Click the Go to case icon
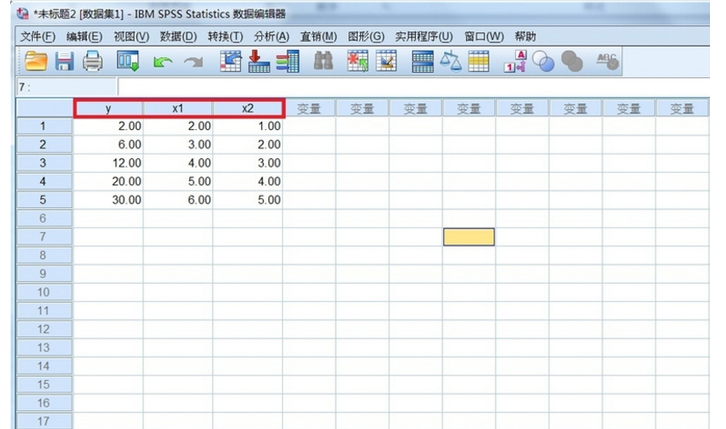The width and height of the screenshot is (726, 429). click(x=231, y=62)
